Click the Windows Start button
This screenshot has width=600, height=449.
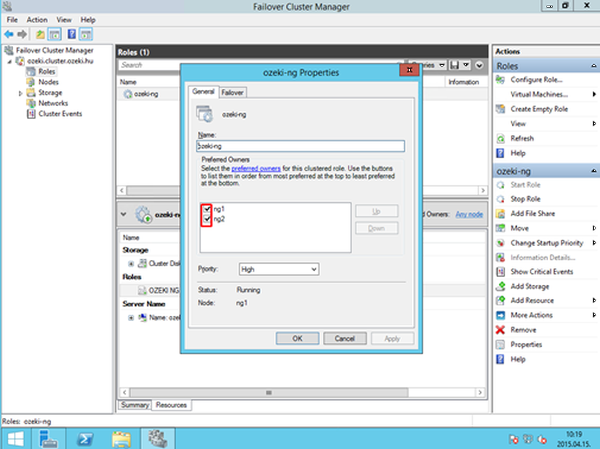15,439
